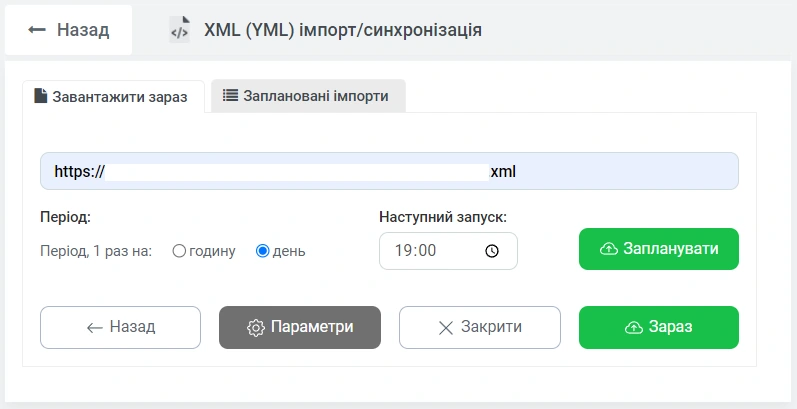Screen dimensions: 797x409
Task: Open the Заплановані імпорти tab
Action: point(308,96)
